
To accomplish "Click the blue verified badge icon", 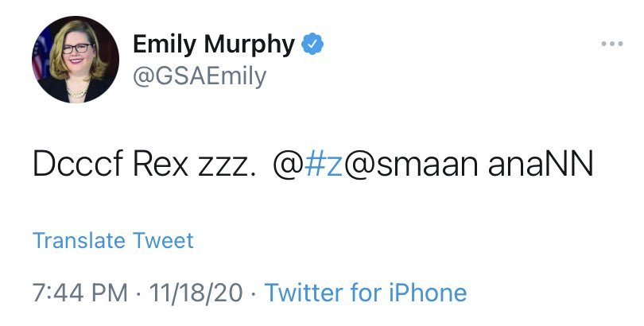I will (x=315, y=45).
